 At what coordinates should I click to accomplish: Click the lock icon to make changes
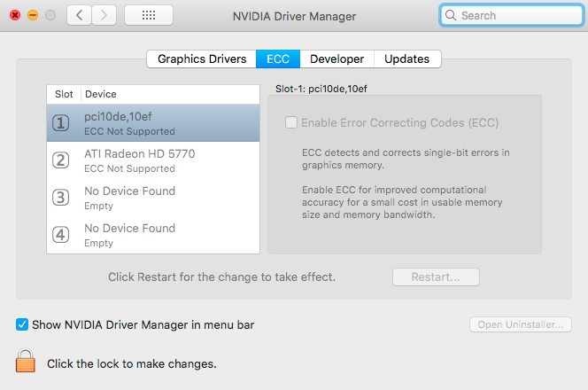(26, 361)
